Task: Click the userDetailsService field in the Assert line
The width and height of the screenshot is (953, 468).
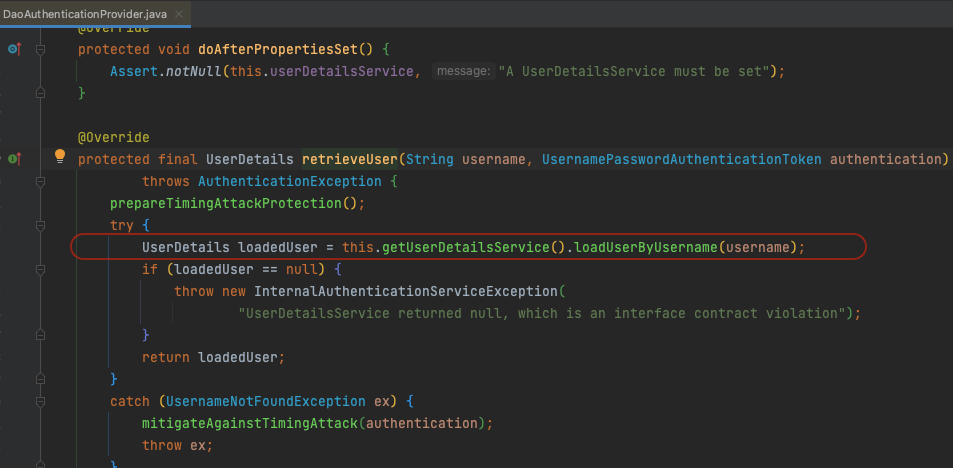Action: [342, 71]
